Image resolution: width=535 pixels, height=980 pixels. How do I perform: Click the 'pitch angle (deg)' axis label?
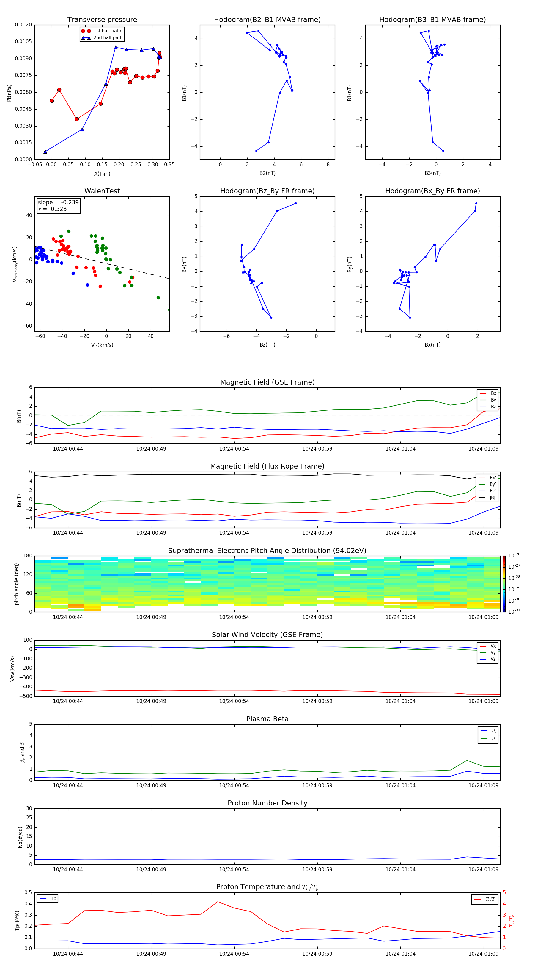16,584
